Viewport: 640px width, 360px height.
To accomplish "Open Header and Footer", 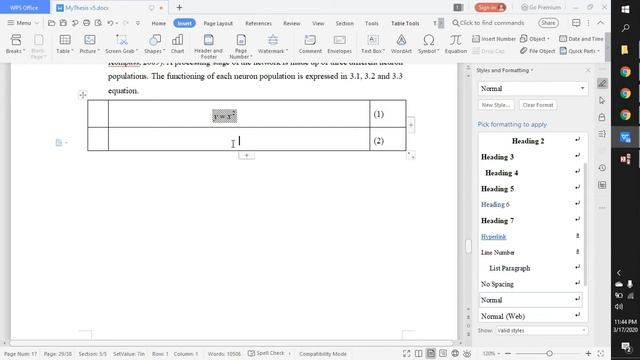I will click(x=209, y=46).
